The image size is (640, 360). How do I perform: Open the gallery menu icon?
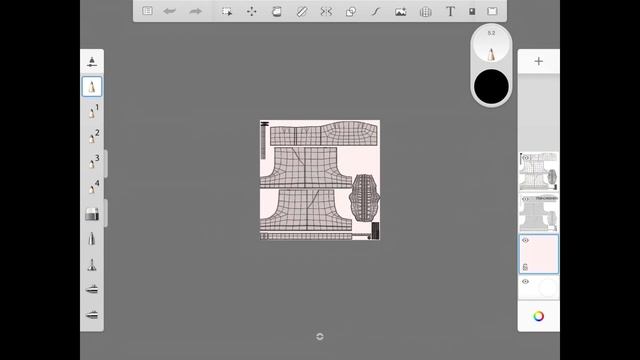tap(147, 11)
